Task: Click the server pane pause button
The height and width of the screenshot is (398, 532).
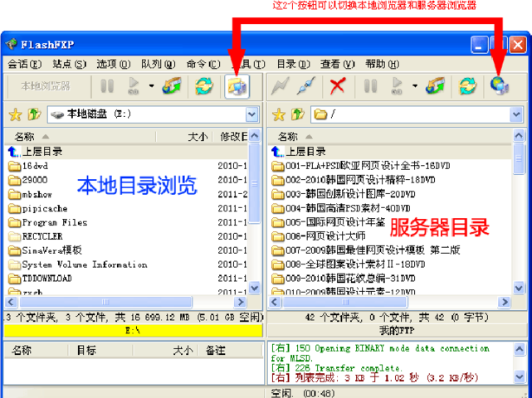Action: click(370, 86)
